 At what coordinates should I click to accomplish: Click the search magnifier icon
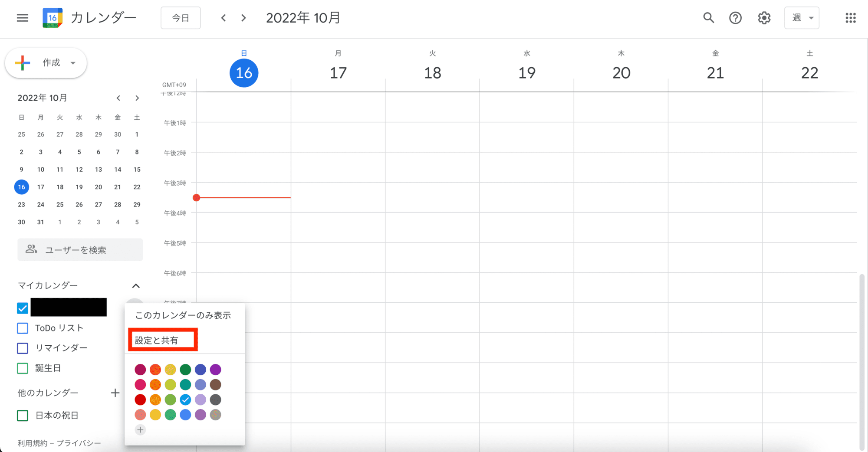pos(708,18)
